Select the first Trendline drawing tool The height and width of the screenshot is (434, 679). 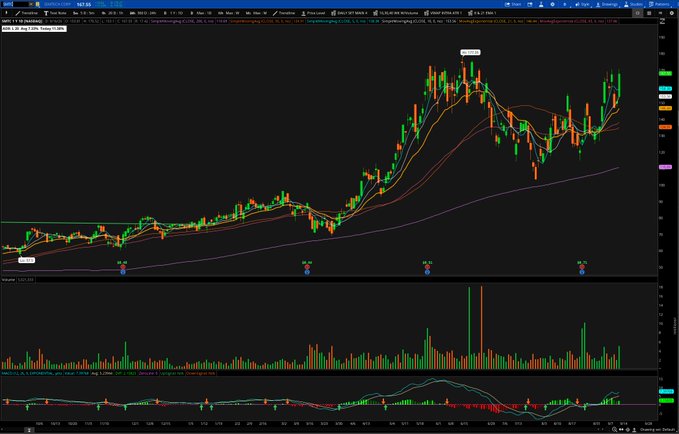click(x=26, y=13)
